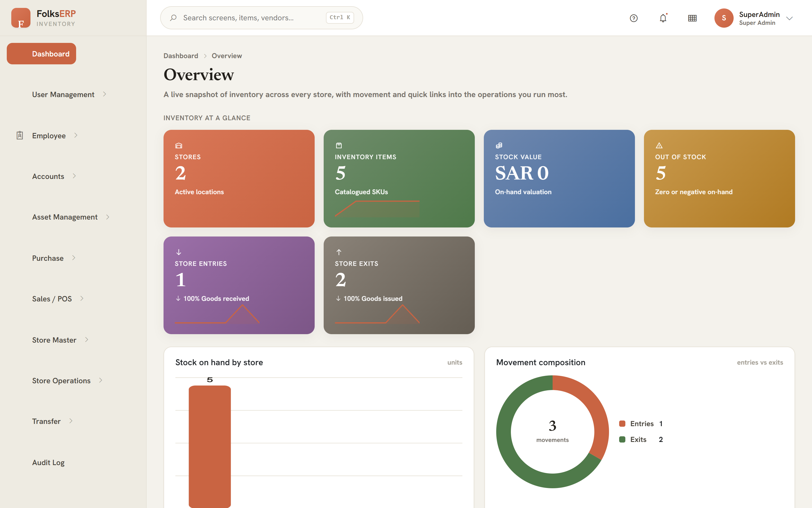This screenshot has width=812, height=508.
Task: Expand the Store Master chevron
Action: click(x=87, y=340)
